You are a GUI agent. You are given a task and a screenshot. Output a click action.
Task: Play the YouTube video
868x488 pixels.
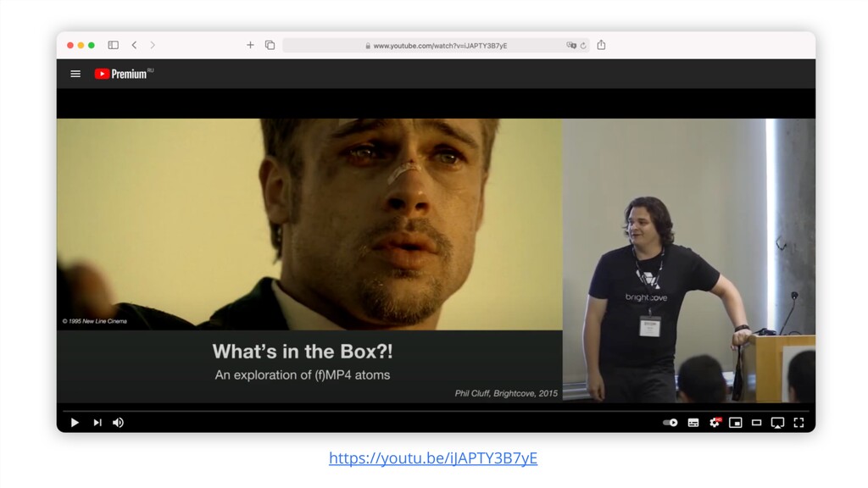pos(75,423)
